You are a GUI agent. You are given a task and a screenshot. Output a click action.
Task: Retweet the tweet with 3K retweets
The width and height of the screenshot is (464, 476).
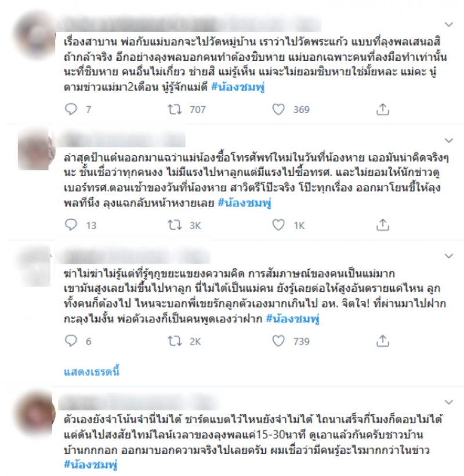[175, 225]
